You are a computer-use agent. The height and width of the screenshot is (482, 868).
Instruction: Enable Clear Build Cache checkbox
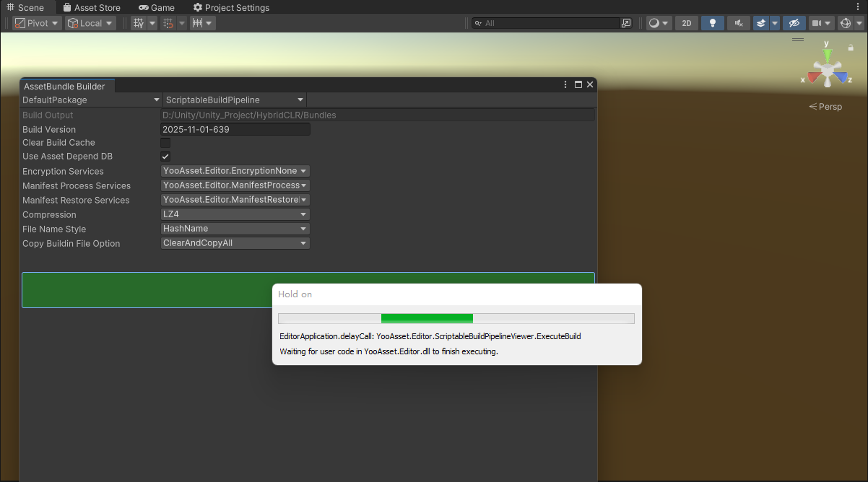165,143
